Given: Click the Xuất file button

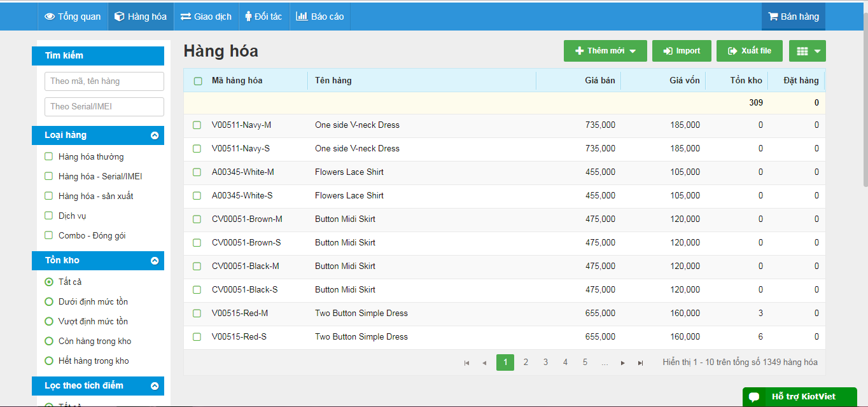Looking at the screenshot, I should click(x=749, y=51).
